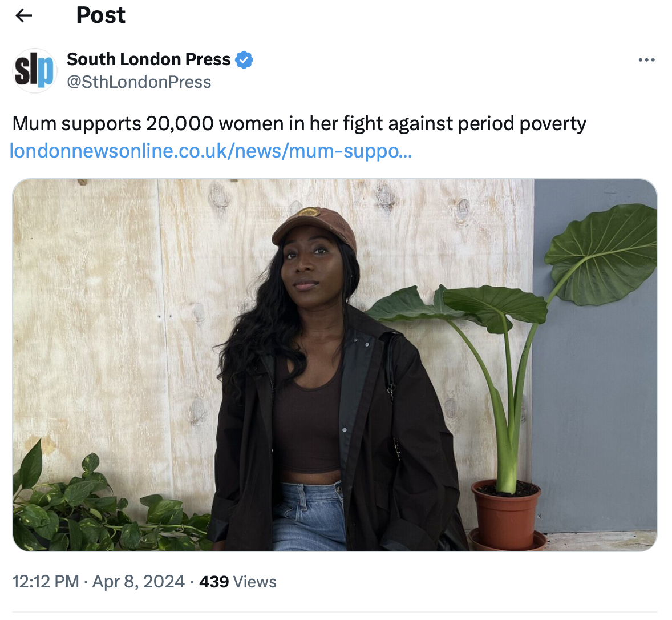The width and height of the screenshot is (672, 620).
Task: Open the more options three-dot menu
Action: point(646,60)
